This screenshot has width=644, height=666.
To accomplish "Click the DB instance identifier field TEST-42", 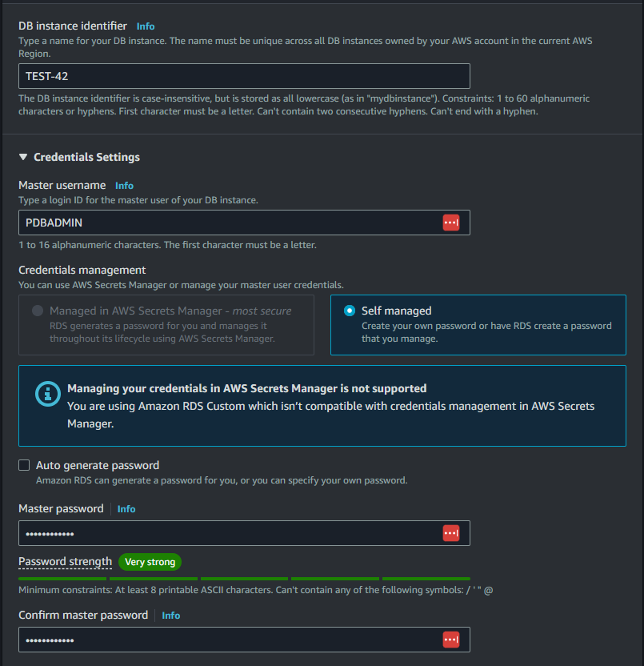I will [244, 76].
